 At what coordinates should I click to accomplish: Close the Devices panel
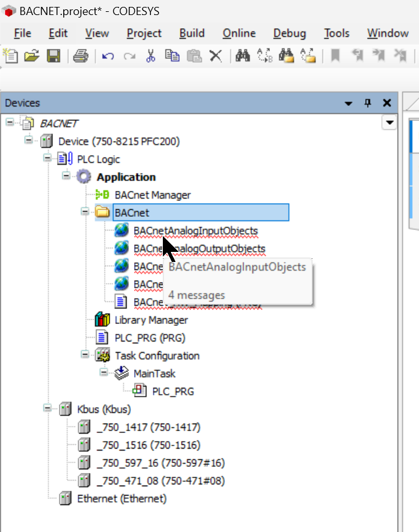(387, 103)
